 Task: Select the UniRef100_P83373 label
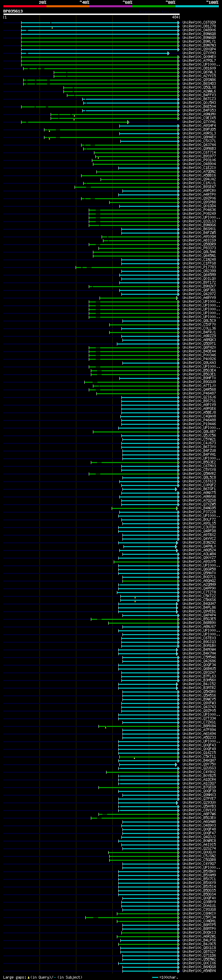click(199, 248)
